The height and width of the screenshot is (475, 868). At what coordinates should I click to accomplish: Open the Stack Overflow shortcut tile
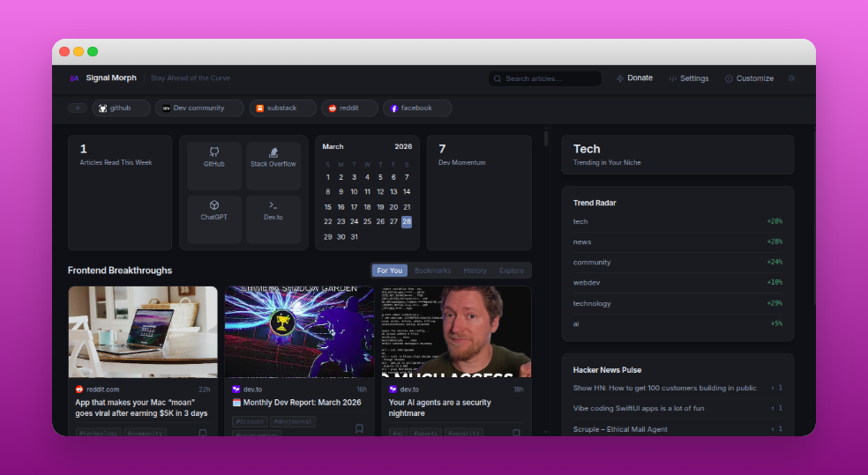coord(273,166)
